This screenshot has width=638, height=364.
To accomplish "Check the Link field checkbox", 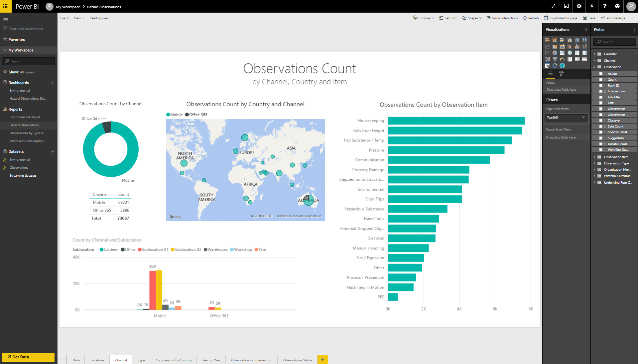I will pos(601,103).
